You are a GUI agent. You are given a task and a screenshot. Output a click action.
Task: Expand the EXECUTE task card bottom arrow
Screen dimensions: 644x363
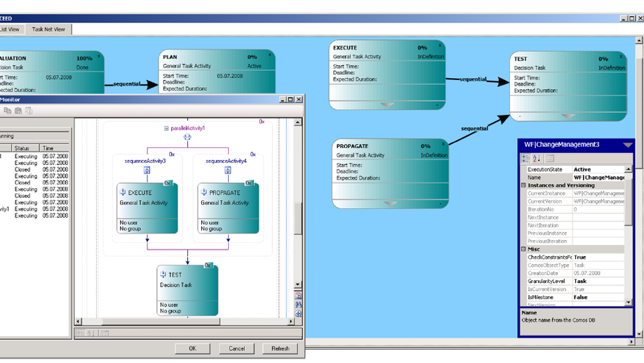[x=387, y=105]
